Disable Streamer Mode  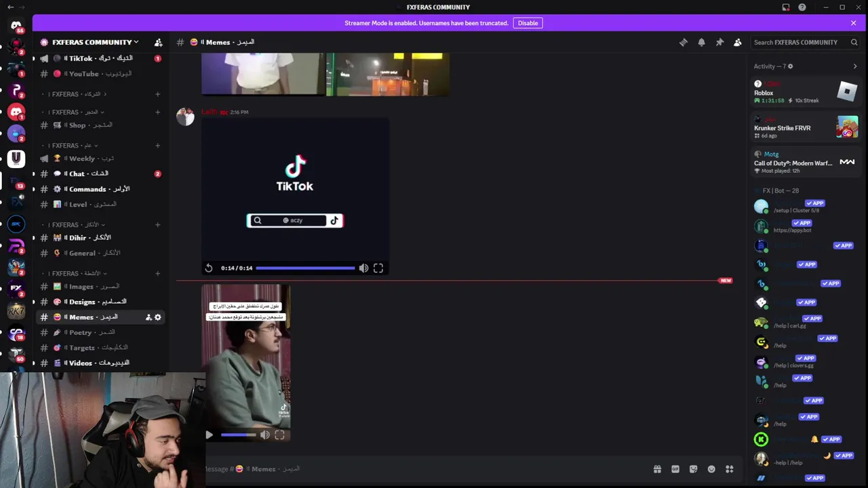[x=528, y=23]
